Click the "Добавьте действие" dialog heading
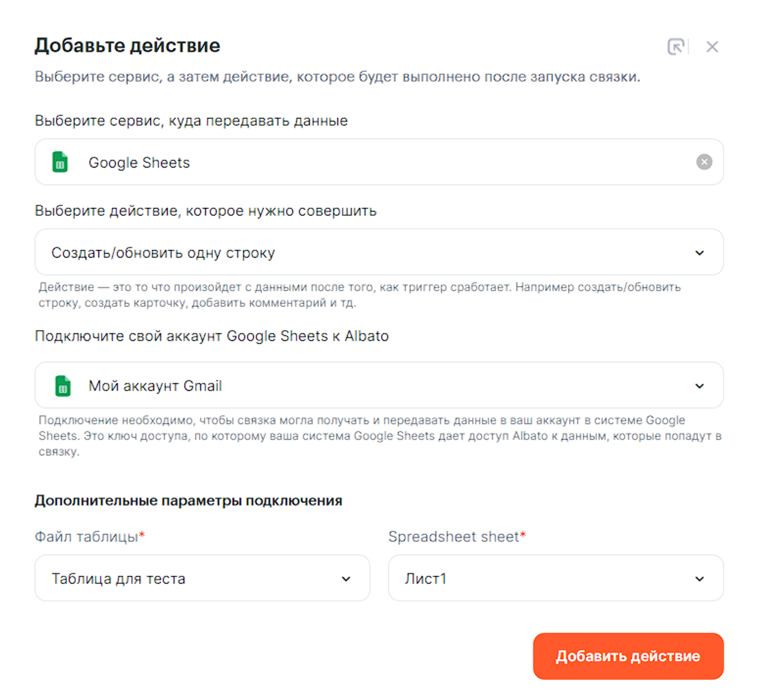 128,45
